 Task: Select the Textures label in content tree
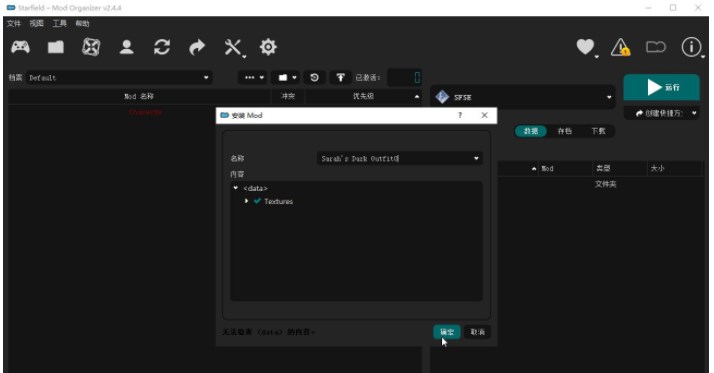[x=279, y=201]
